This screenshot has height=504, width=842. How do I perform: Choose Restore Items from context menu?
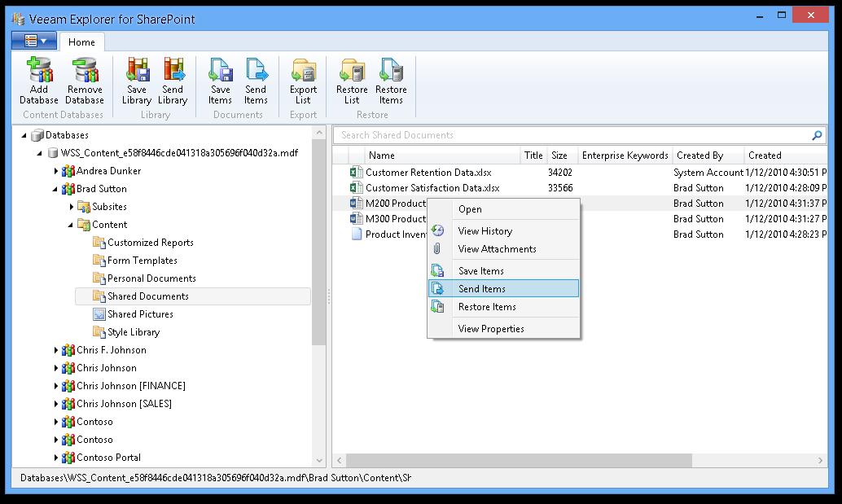(x=504, y=306)
